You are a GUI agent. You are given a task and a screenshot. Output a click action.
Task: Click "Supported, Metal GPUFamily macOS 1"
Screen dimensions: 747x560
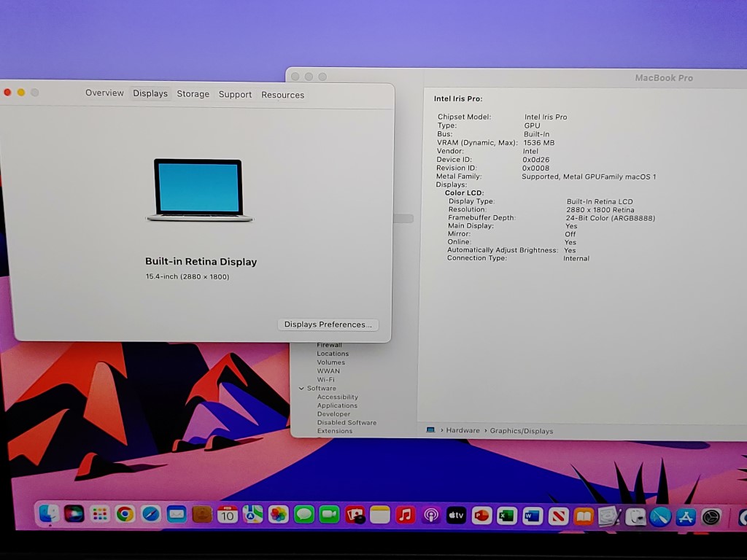[589, 176]
